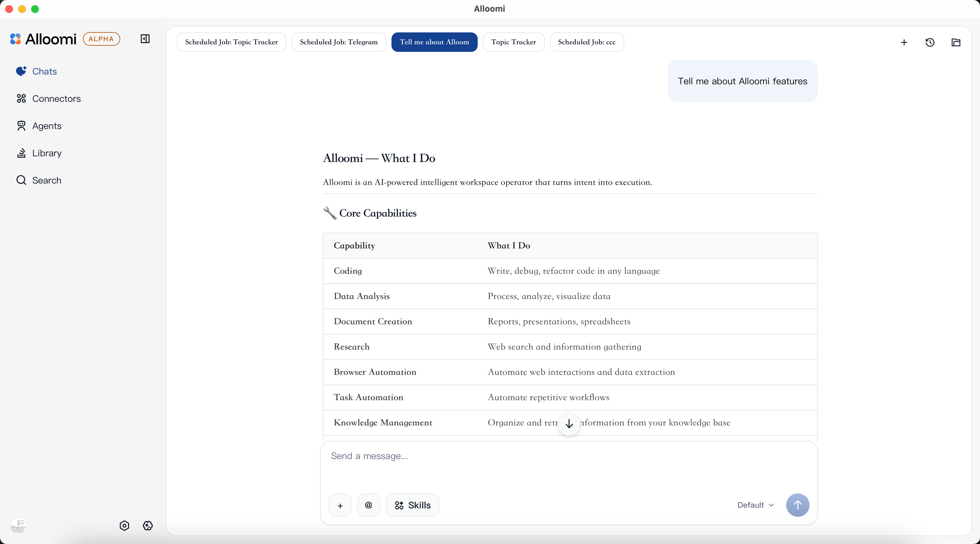This screenshot has width=980, height=544.
Task: Switch to Scheduled Job: Telegram tab
Action: (x=339, y=42)
